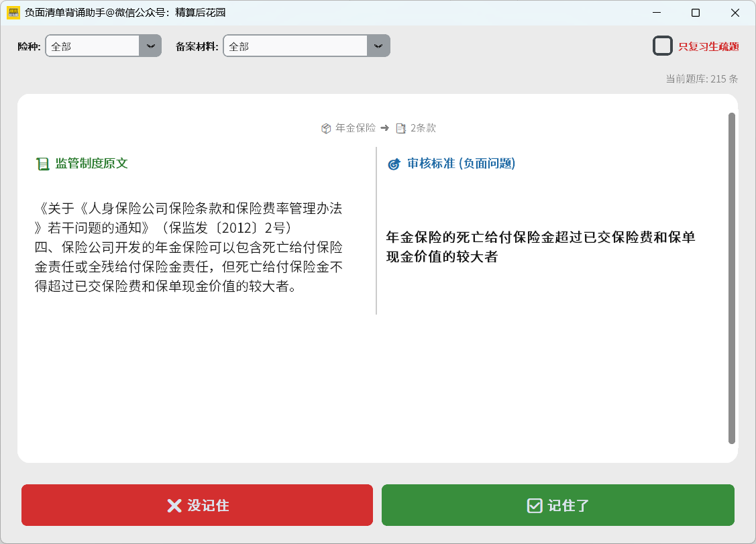Click the box icon beside 年金保险
Screen dimensions: 756x544
click(x=326, y=128)
